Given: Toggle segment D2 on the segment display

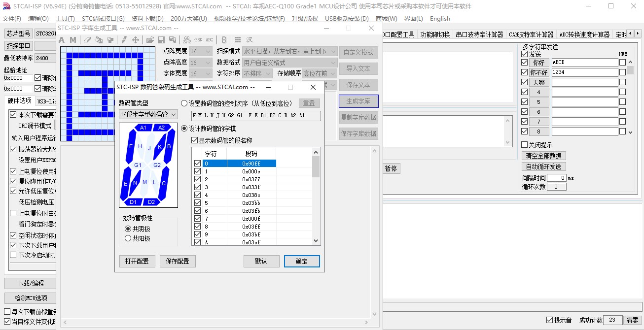Looking at the screenshot, I should click(x=151, y=202).
